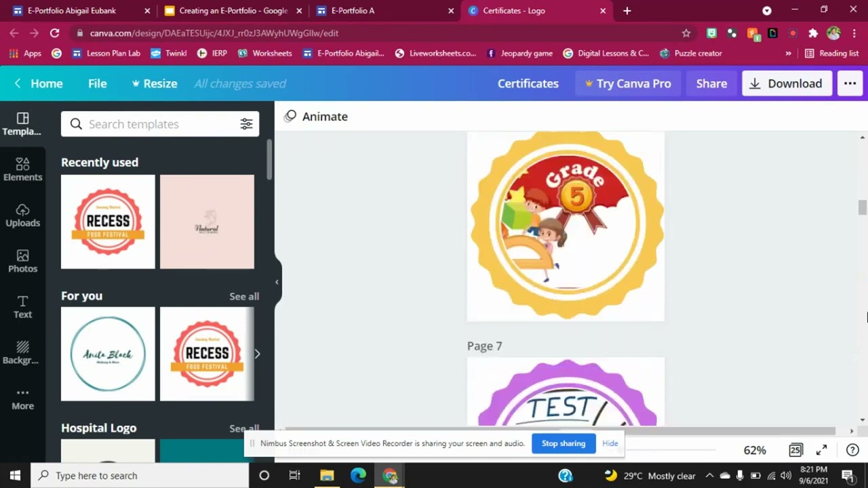This screenshot has height=488, width=868.
Task: Open the Elements side panel
Action: point(22,169)
